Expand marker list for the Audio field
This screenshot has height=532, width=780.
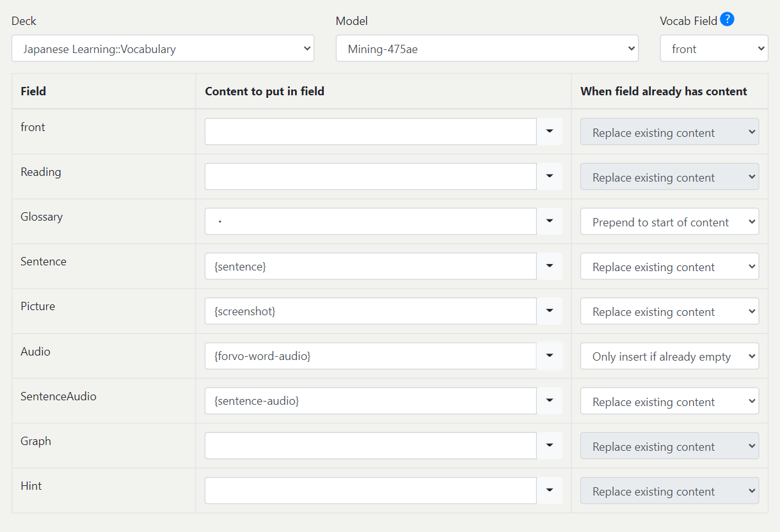tap(549, 356)
